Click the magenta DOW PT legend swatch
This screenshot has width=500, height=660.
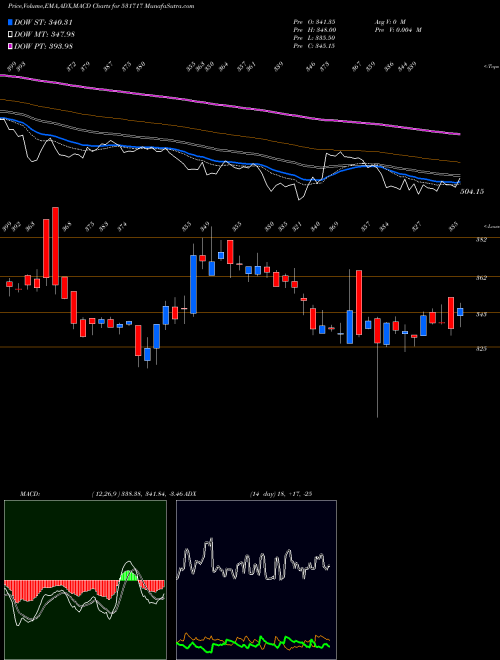(x=10, y=46)
